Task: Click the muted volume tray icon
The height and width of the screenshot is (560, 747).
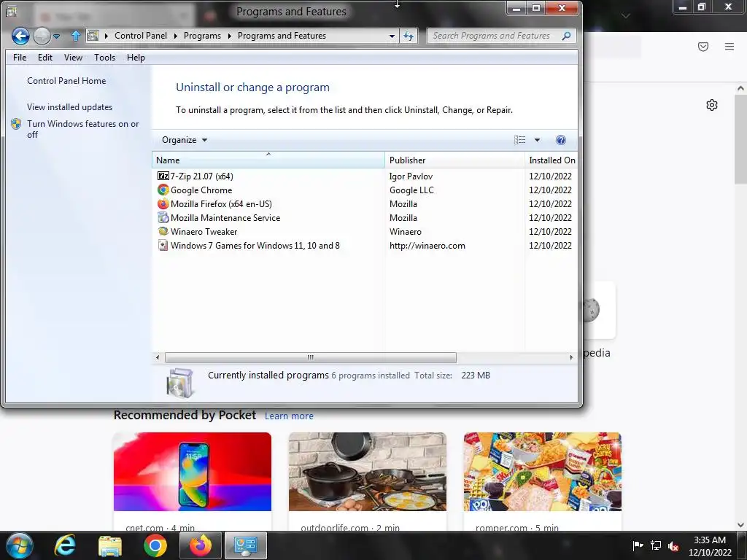Action: (673, 546)
